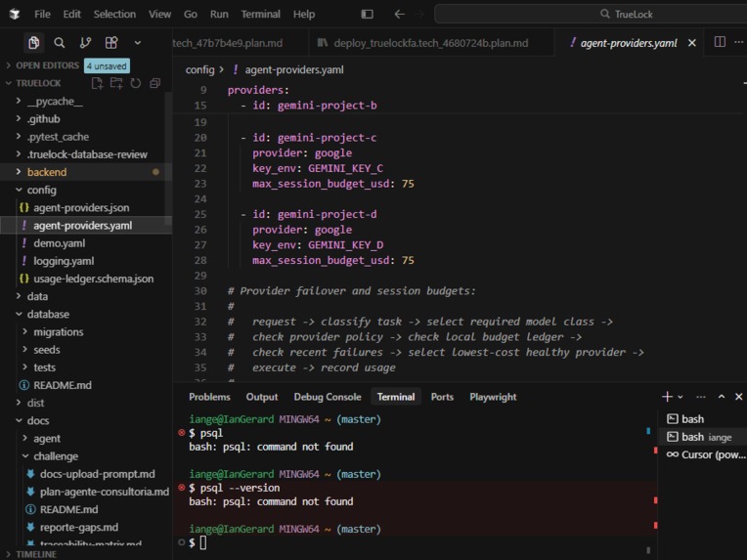Open the File menu
This screenshot has width=747, height=560.
tap(42, 15)
